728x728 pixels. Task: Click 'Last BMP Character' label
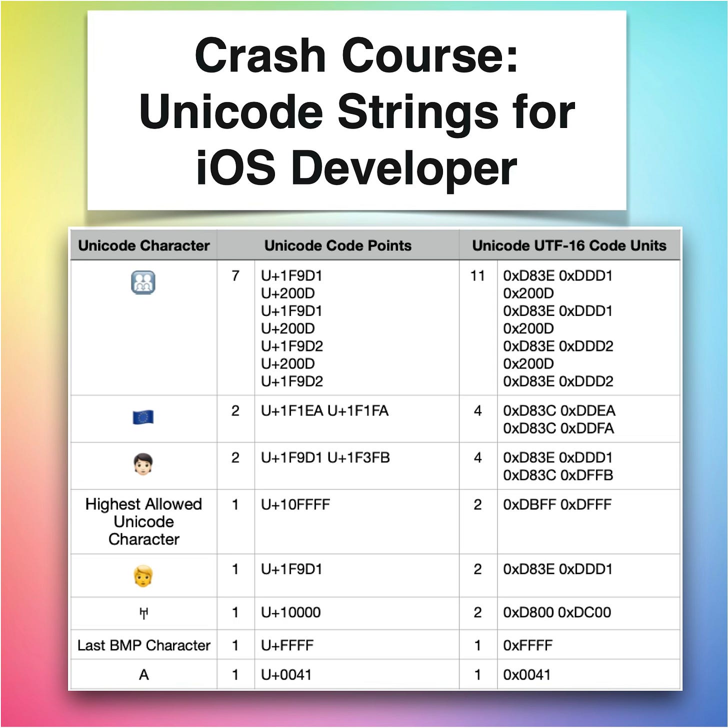[x=143, y=645]
